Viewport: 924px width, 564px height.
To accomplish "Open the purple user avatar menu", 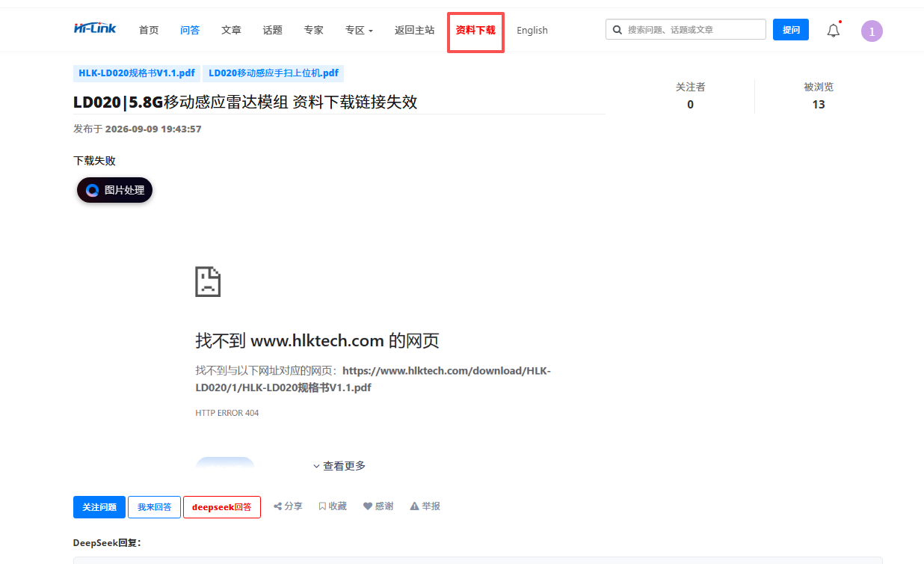I will 872,31.
